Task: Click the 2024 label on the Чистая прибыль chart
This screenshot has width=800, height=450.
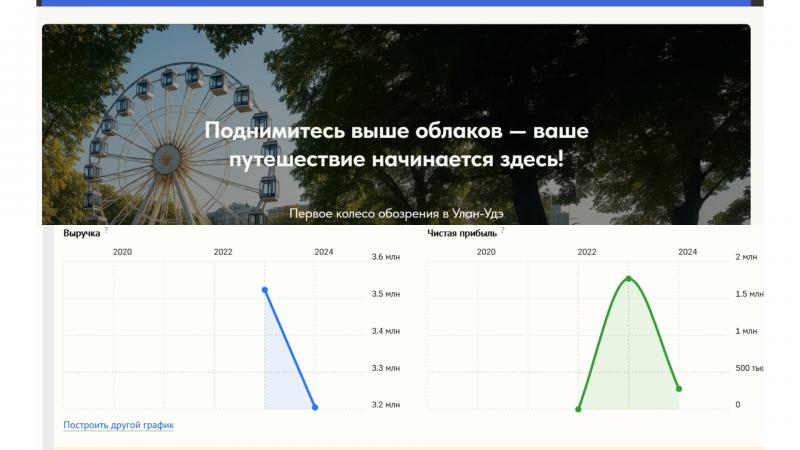Action: (x=688, y=252)
